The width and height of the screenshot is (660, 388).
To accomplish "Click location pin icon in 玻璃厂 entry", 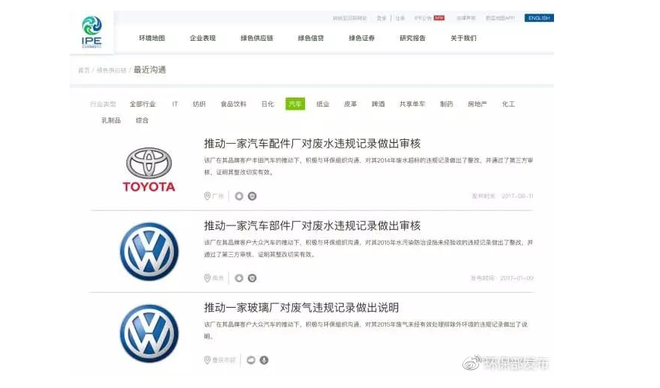I will (207, 360).
